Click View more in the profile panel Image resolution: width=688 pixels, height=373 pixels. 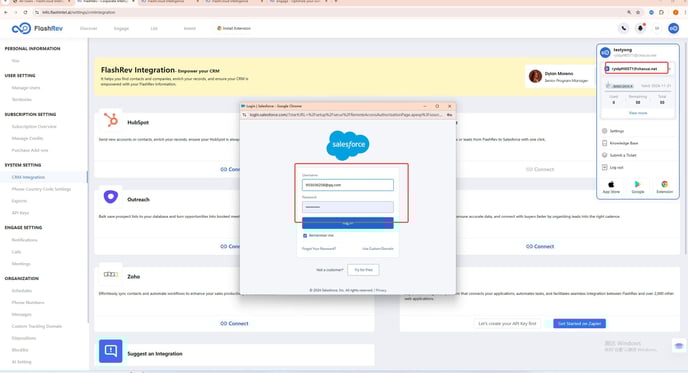(638, 113)
